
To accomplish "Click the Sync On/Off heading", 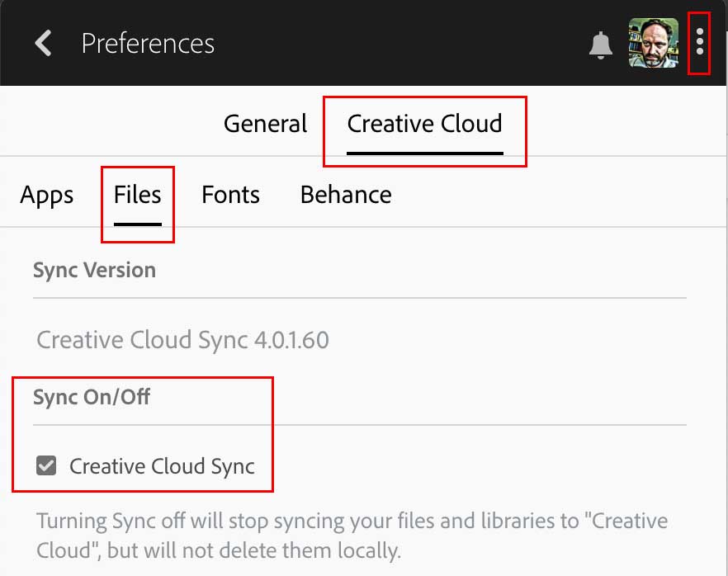I will [x=92, y=397].
